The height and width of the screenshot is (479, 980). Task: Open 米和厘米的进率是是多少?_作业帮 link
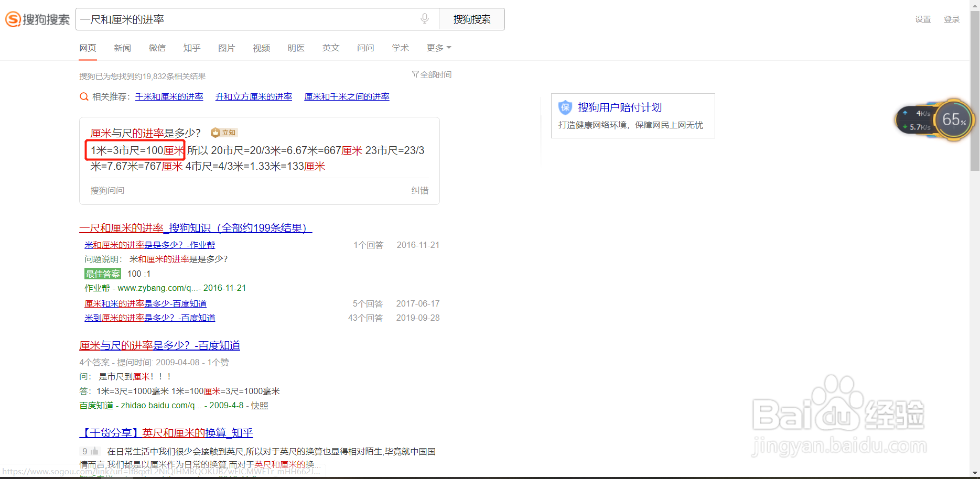150,245
